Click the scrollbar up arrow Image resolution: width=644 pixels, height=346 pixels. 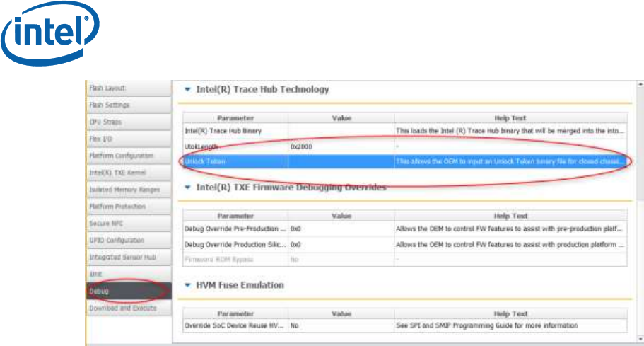pyautogui.click(x=640, y=84)
